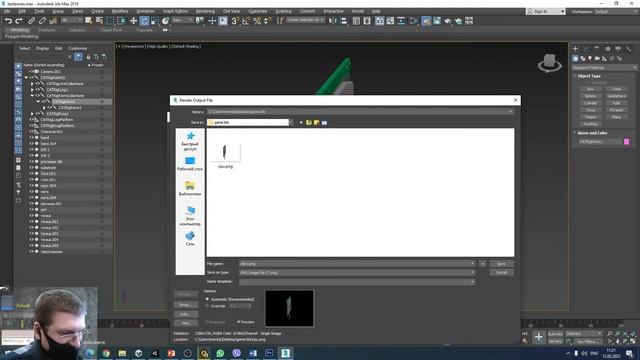Open the Render Setup icon
The height and width of the screenshot is (360, 640).
point(426,21)
